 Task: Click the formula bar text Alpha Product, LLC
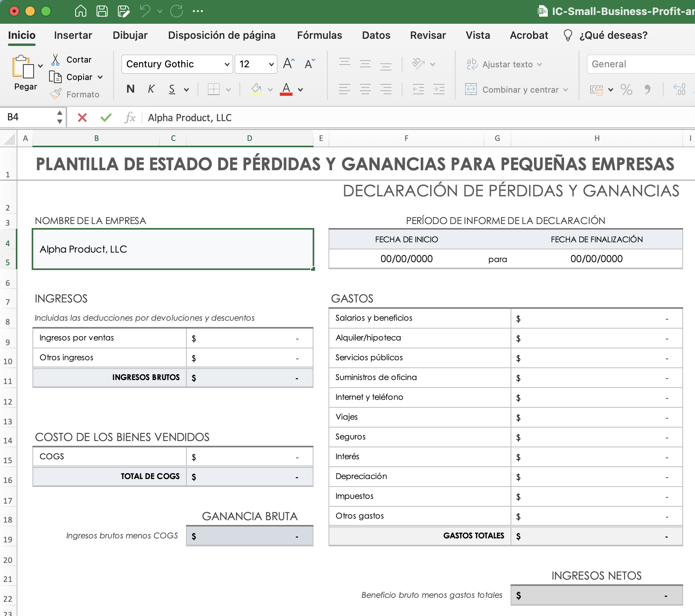tap(190, 118)
